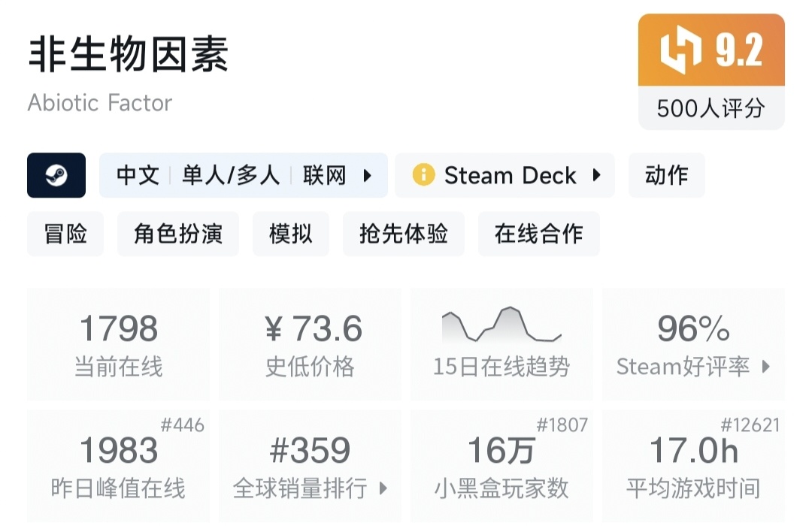Expand Steam Deck compatibility arrow
The image size is (812, 526).
(x=596, y=175)
